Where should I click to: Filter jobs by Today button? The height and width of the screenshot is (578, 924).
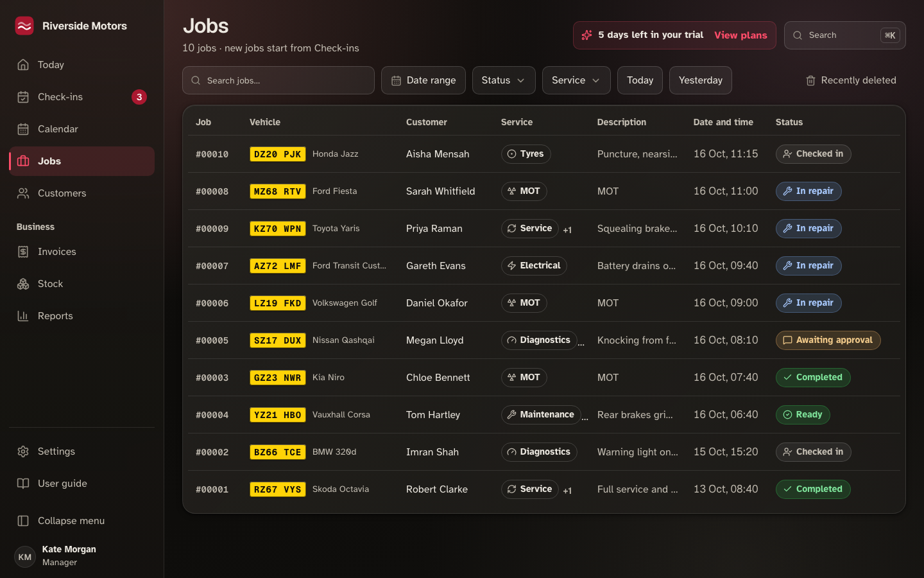click(640, 80)
